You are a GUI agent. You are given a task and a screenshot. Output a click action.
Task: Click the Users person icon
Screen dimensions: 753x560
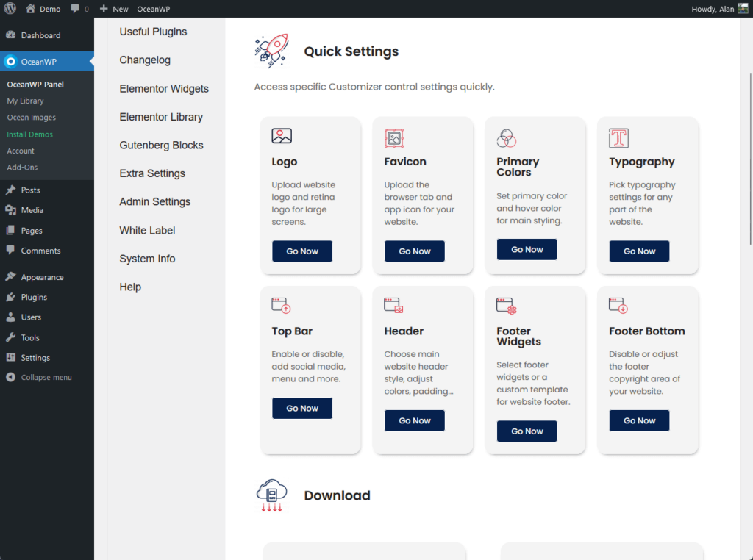[10, 317]
